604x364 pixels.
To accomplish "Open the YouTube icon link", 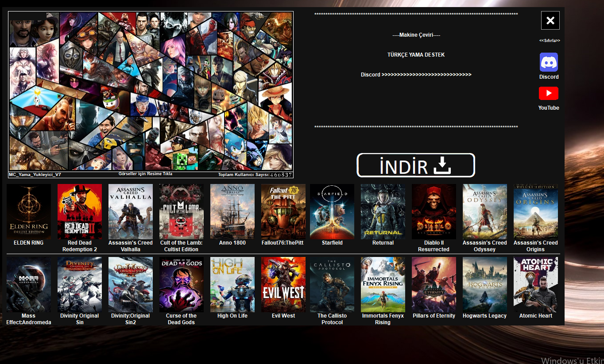I will [549, 93].
